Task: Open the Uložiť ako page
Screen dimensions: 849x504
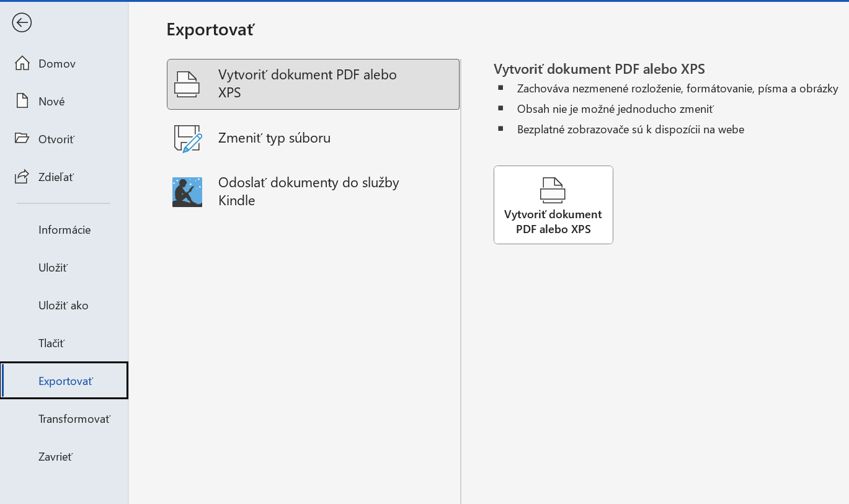Action: pos(63,306)
